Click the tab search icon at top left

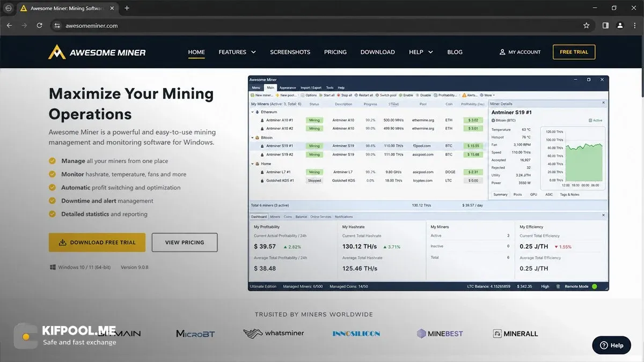pos(9,8)
